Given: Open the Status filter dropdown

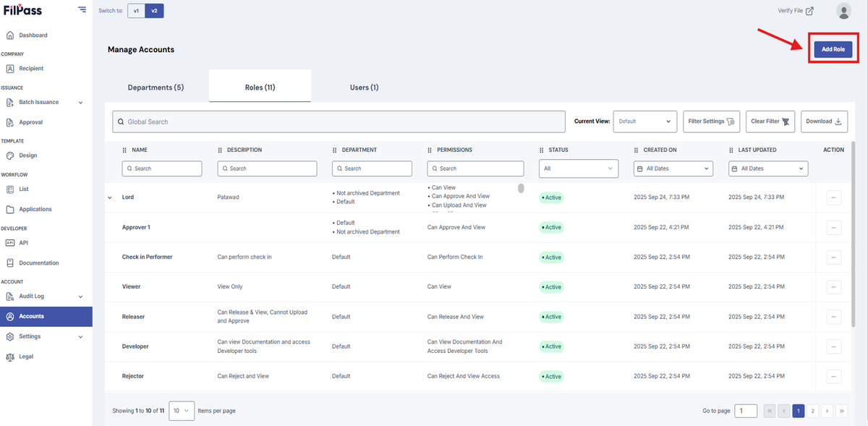Looking at the screenshot, I should tap(579, 168).
